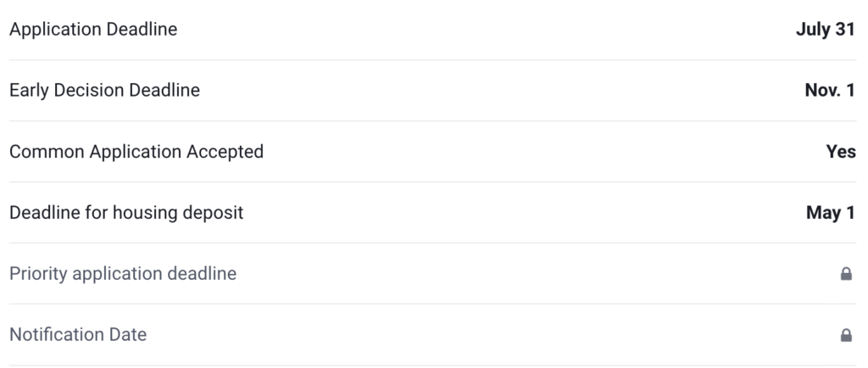The image size is (868, 368).
Task: Click the Nov. 1 date value
Action: pos(830,91)
